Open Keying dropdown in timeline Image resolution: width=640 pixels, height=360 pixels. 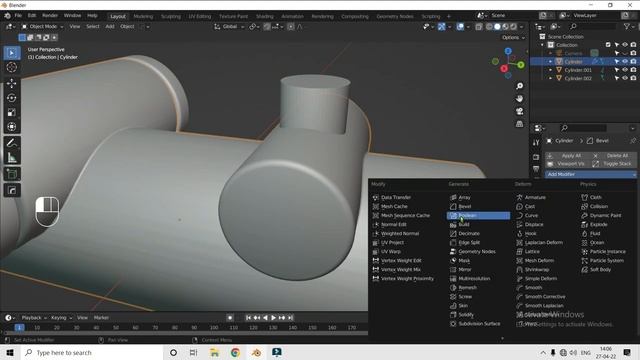pos(61,318)
